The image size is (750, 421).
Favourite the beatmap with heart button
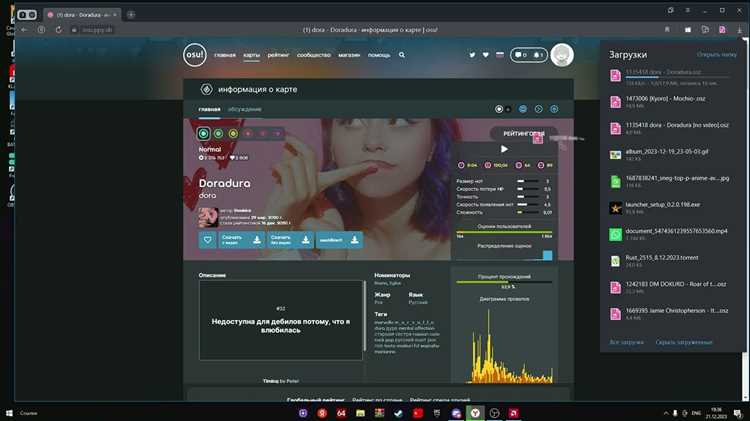click(x=208, y=240)
